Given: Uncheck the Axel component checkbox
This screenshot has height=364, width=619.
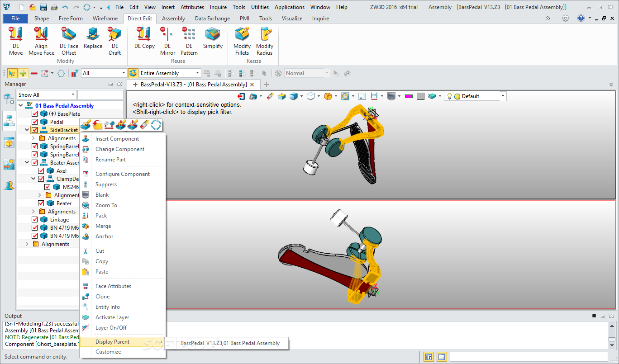Looking at the screenshot, I should pyautogui.click(x=41, y=171).
